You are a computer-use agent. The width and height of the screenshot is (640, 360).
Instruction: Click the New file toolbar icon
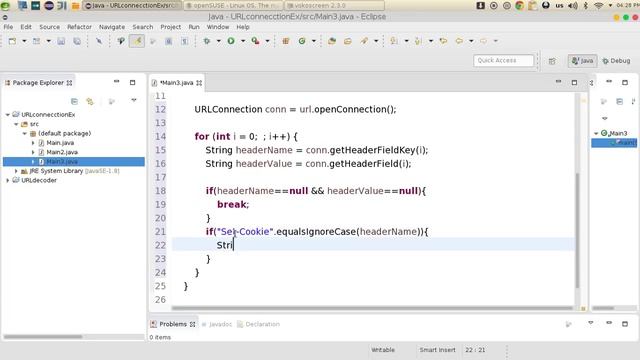click(x=13, y=41)
